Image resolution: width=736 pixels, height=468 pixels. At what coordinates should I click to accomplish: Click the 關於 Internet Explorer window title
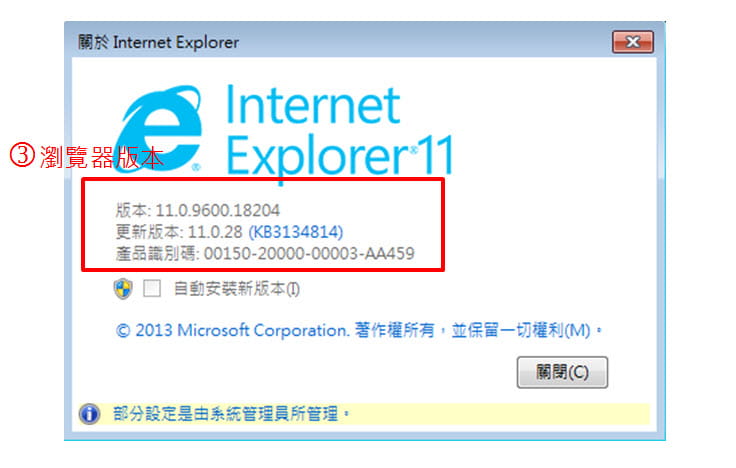tap(159, 42)
